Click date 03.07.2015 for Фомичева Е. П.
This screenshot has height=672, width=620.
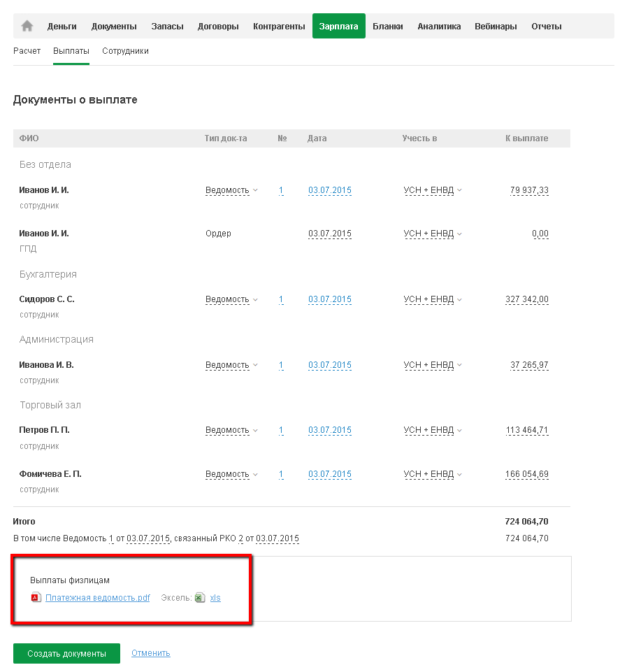tap(329, 474)
